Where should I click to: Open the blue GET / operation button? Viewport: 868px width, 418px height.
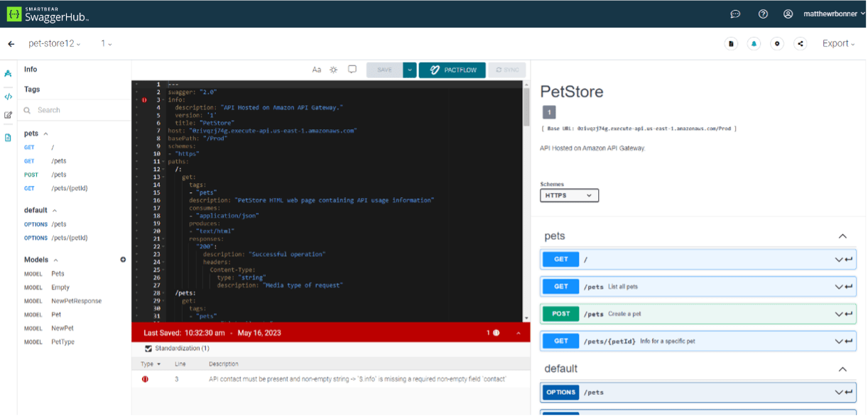pyautogui.click(x=561, y=260)
